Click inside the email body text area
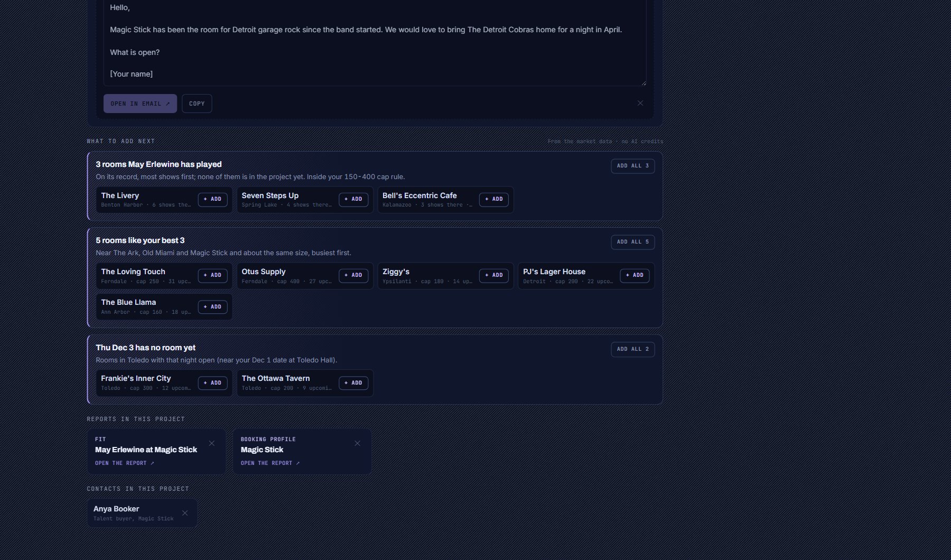951x560 pixels. click(x=375, y=42)
